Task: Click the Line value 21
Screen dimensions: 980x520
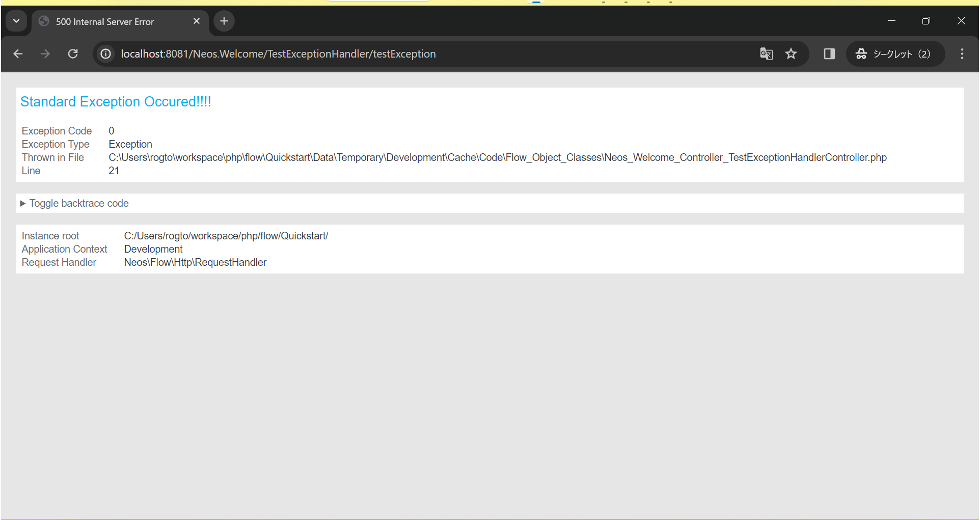Action: pos(114,171)
